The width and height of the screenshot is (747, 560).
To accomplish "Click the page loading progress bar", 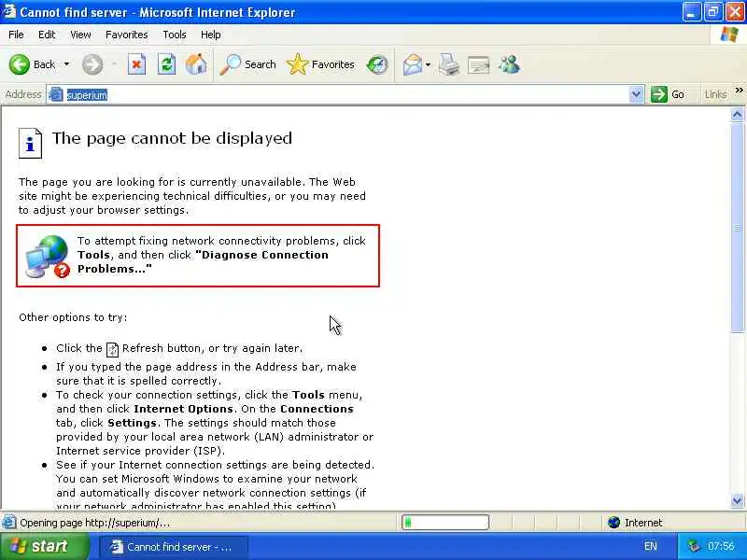I will click(x=445, y=523).
